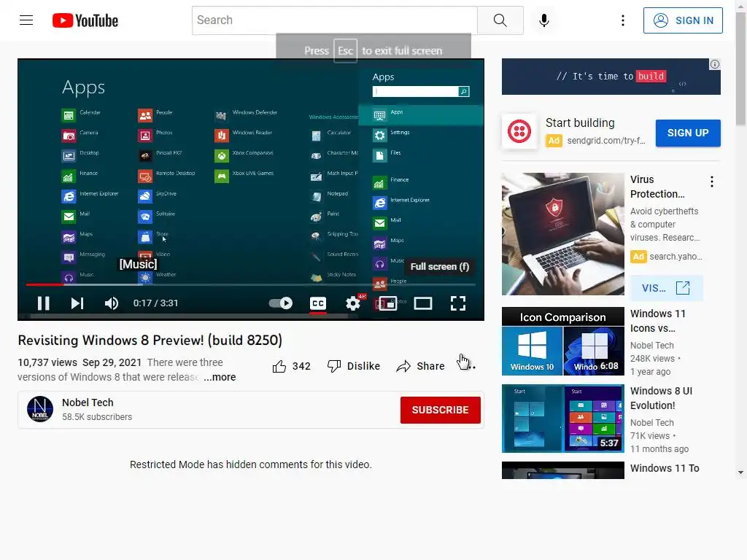Open the Windows 8 UI Evolution! video title

point(661,398)
